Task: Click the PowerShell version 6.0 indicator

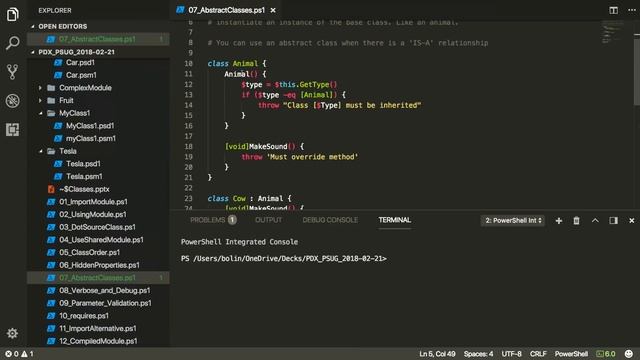Action: (x=606, y=354)
